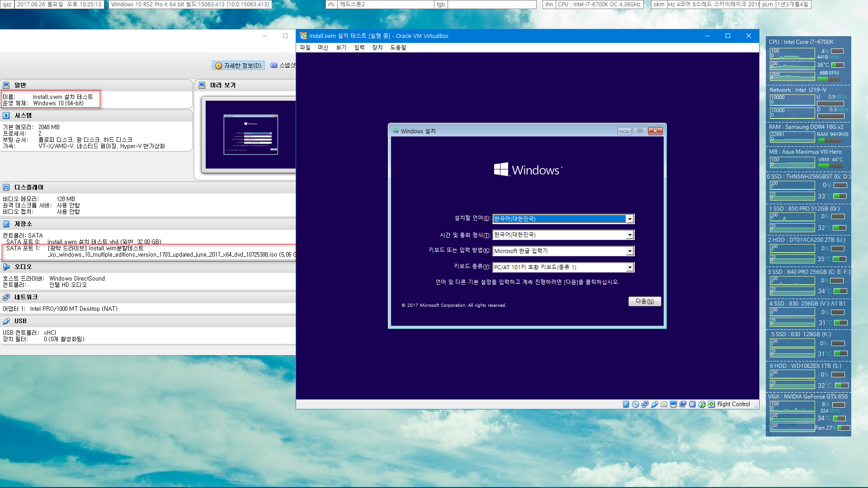Click the 미리 보기 section icon

[202, 85]
